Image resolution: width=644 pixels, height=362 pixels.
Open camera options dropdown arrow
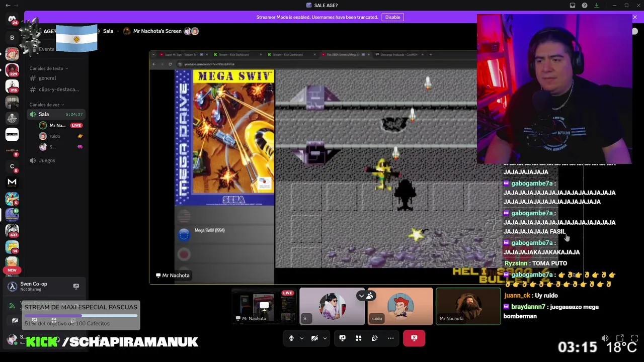(x=325, y=338)
